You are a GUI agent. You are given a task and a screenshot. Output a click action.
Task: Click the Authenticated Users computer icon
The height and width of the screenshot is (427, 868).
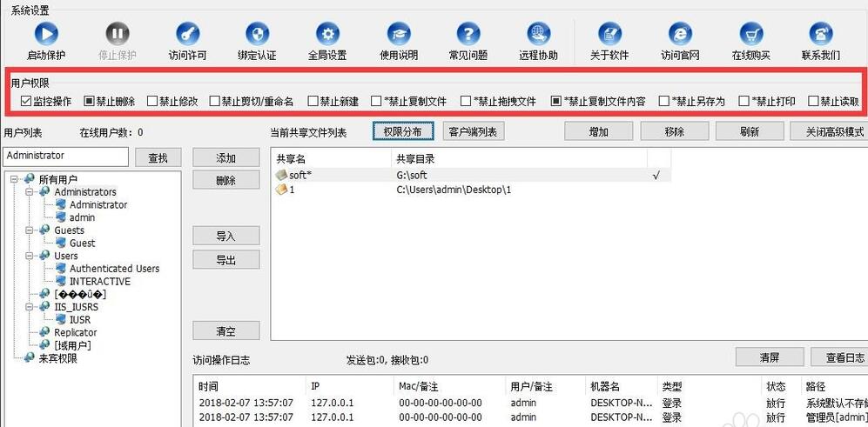click(x=61, y=268)
